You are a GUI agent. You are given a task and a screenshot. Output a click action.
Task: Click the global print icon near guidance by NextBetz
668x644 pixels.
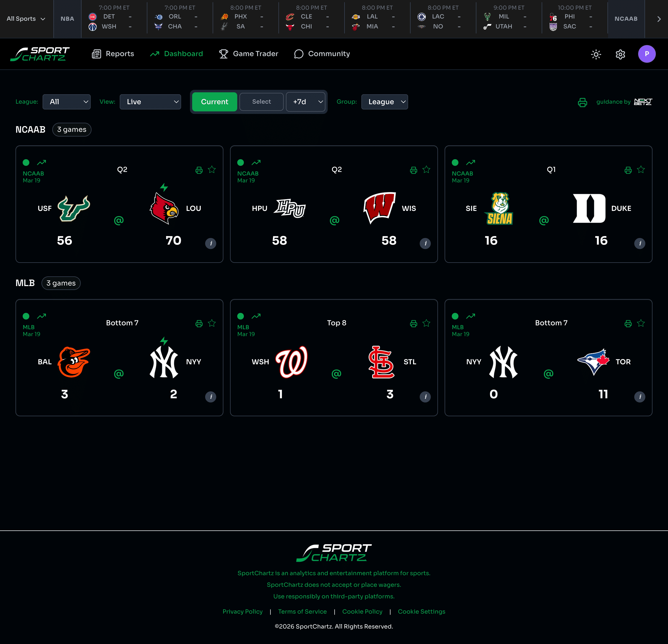click(x=583, y=102)
